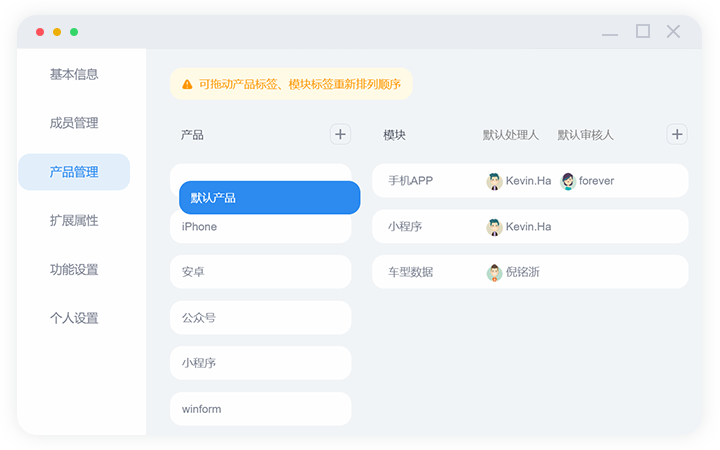Click the plus icon beside 默认审核人 header
The image size is (720, 450).
[677, 134]
